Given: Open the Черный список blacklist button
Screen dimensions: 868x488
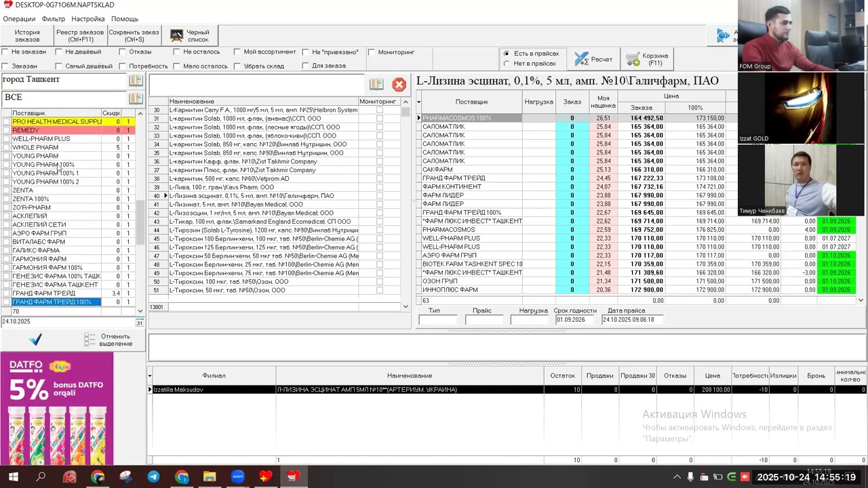Looking at the screenshot, I should [190, 35].
